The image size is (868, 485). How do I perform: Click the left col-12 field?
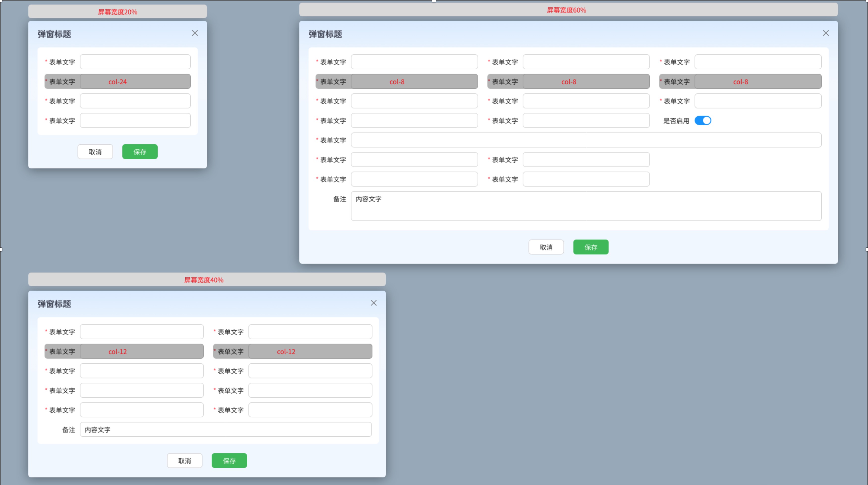click(x=142, y=351)
